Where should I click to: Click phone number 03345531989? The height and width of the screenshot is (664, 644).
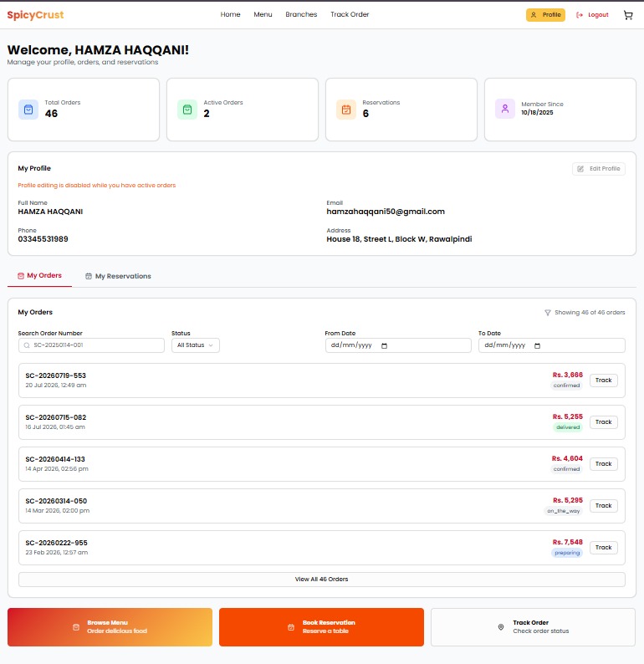(43, 239)
